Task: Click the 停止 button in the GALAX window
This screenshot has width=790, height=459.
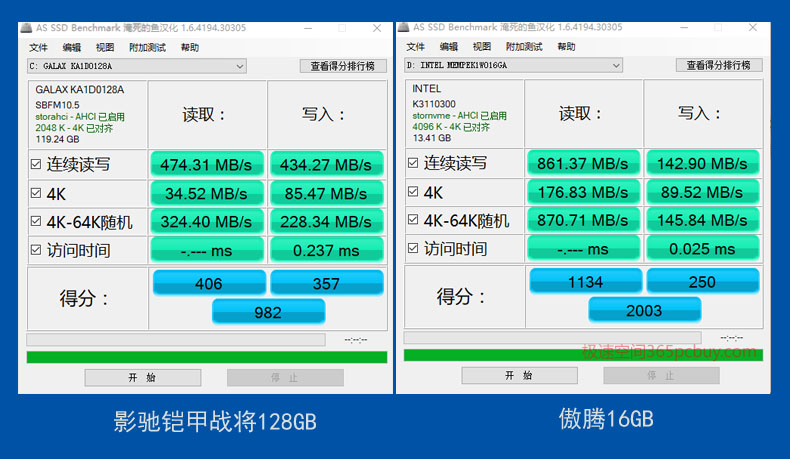Action: [285, 377]
